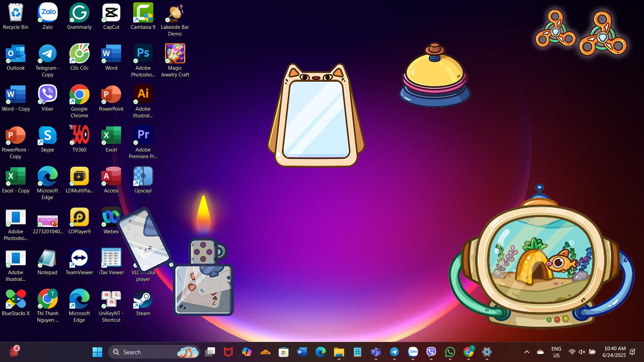Unmute the system volume in the tray
The image size is (644, 362).
[582, 352]
